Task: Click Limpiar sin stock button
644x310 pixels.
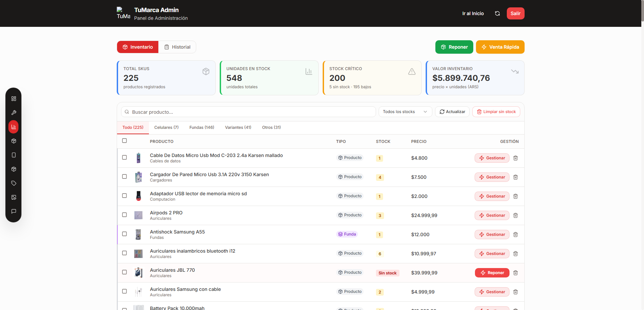Action: pos(496,112)
